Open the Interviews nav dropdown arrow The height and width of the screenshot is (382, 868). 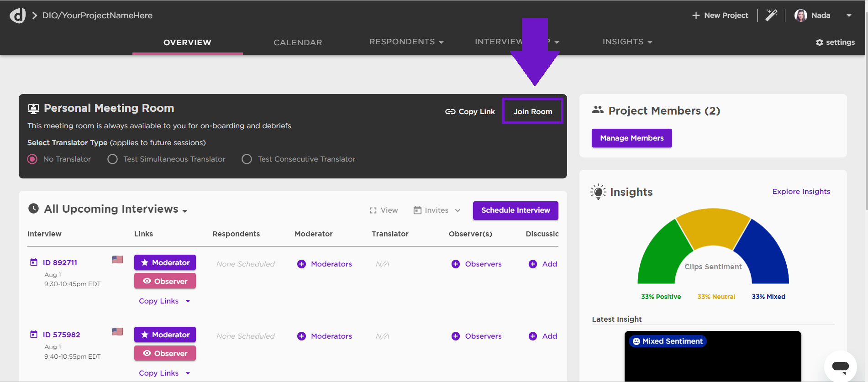click(x=557, y=42)
